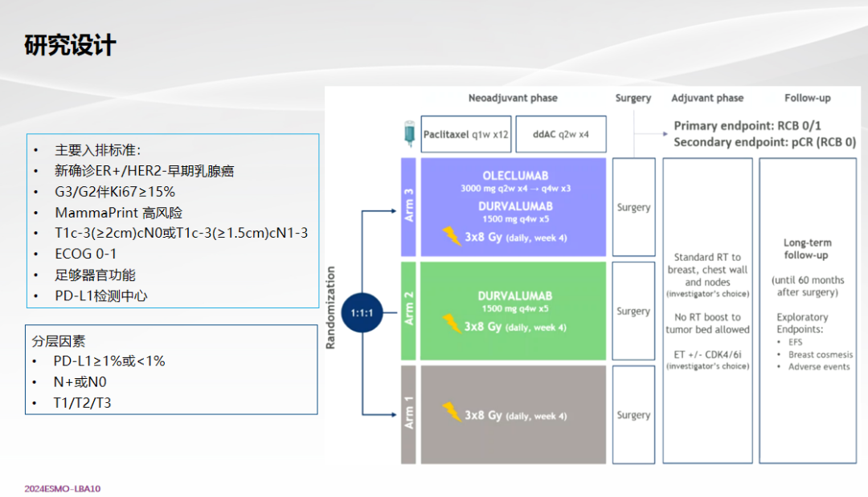Click the lightning bolt icon in green Arm 2
Screen dimensions: 868x497
click(x=452, y=325)
